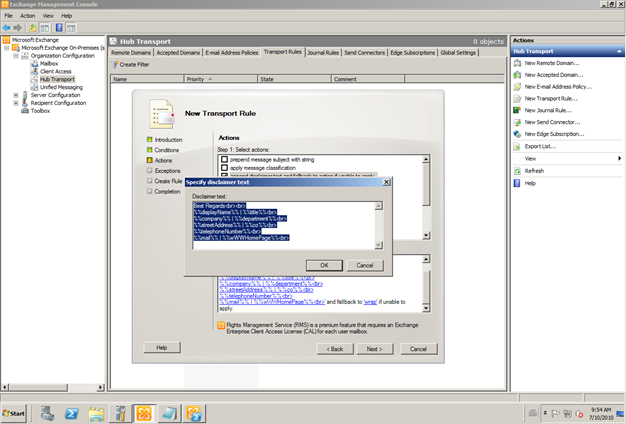This screenshot has height=424, width=626.
Task: Click the green Refresh action icon
Action: [x=517, y=171]
